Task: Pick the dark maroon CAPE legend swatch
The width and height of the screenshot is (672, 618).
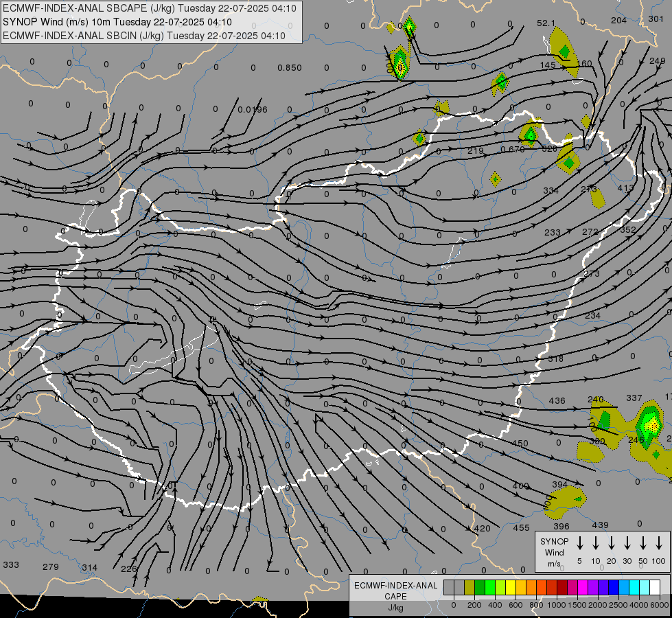Action: click(562, 587)
